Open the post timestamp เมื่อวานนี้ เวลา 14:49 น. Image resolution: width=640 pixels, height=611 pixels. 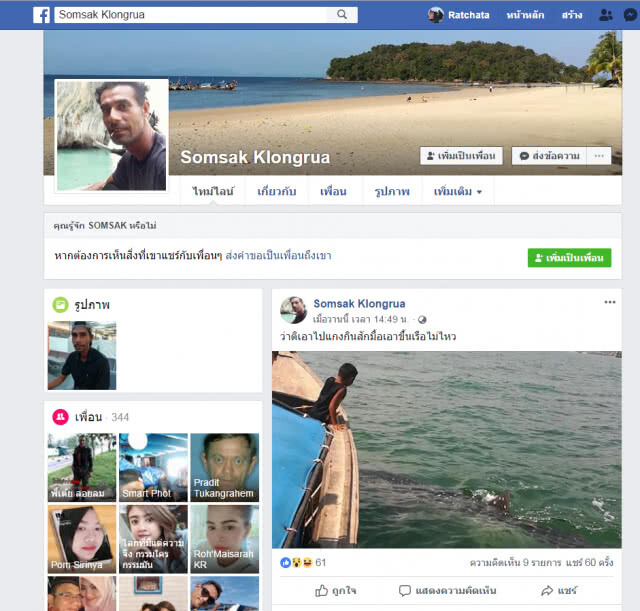[360, 319]
